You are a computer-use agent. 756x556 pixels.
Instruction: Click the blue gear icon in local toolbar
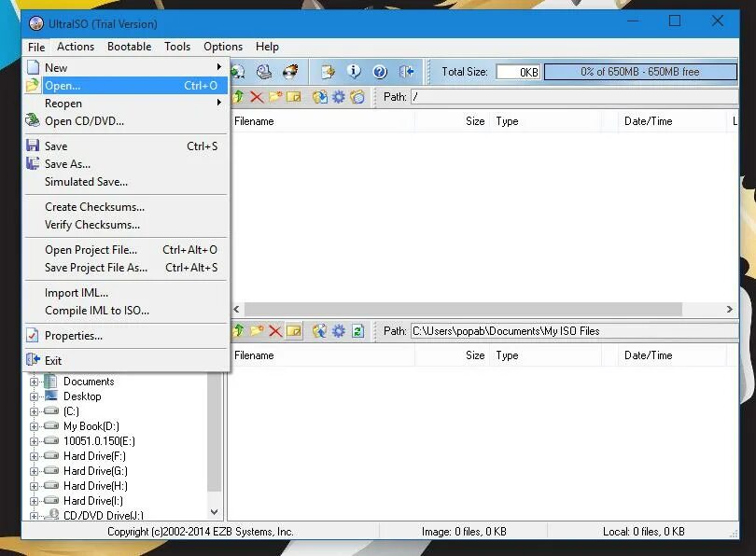point(339,331)
